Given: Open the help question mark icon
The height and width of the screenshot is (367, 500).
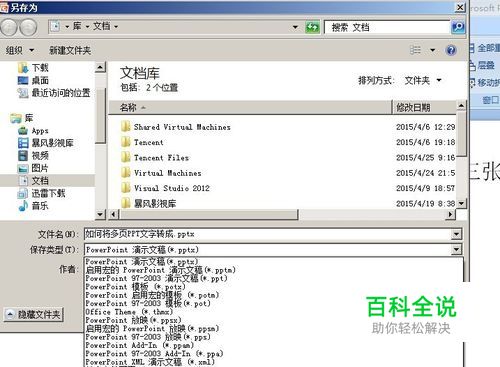Looking at the screenshot, I should pos(451,50).
